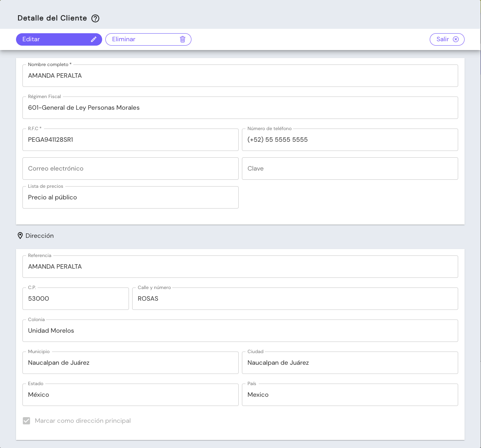Select the Colonia field showing Unidad Morelos
The image size is (481, 448).
[x=240, y=330]
